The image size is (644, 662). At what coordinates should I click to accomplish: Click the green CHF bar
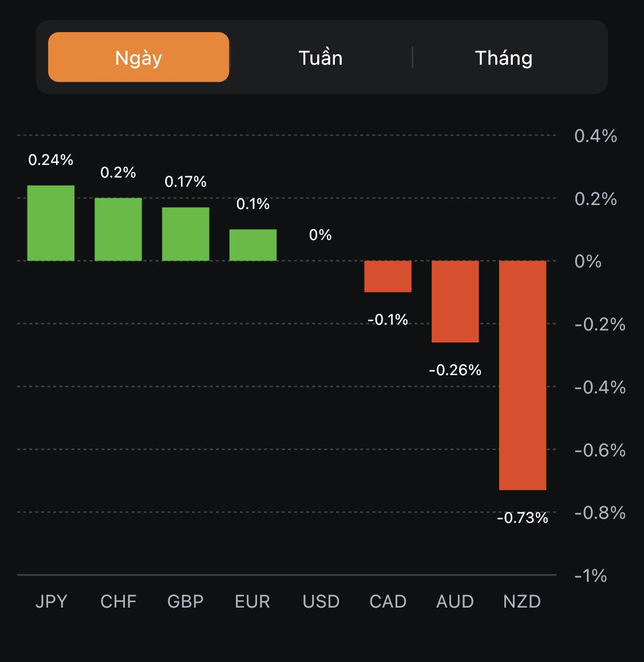point(118,229)
